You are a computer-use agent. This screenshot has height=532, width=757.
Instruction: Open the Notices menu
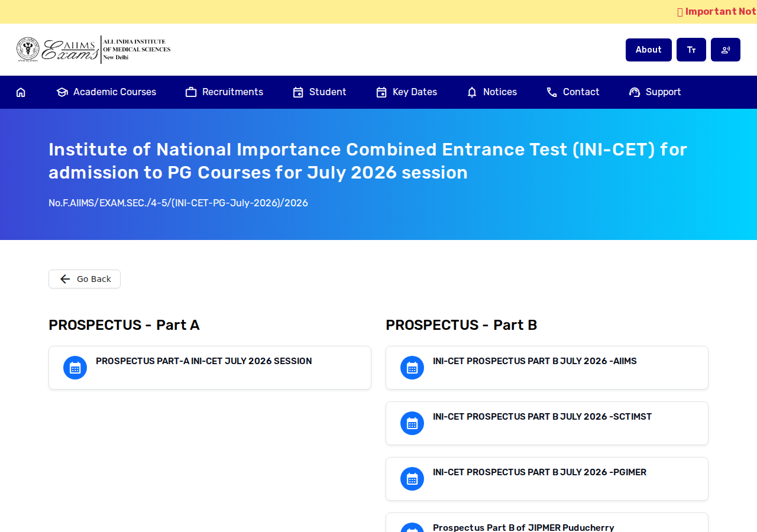pyautogui.click(x=492, y=92)
